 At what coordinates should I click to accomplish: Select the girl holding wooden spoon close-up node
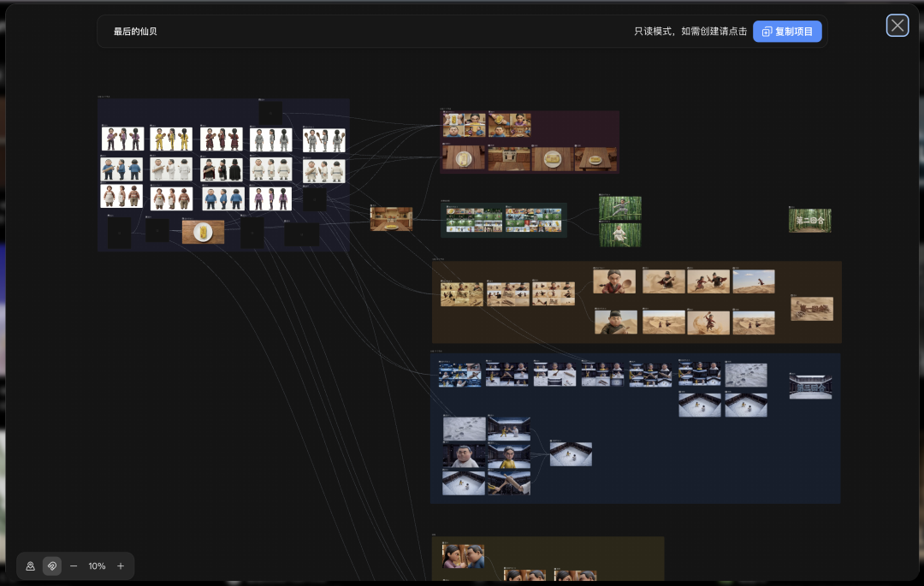click(615, 281)
